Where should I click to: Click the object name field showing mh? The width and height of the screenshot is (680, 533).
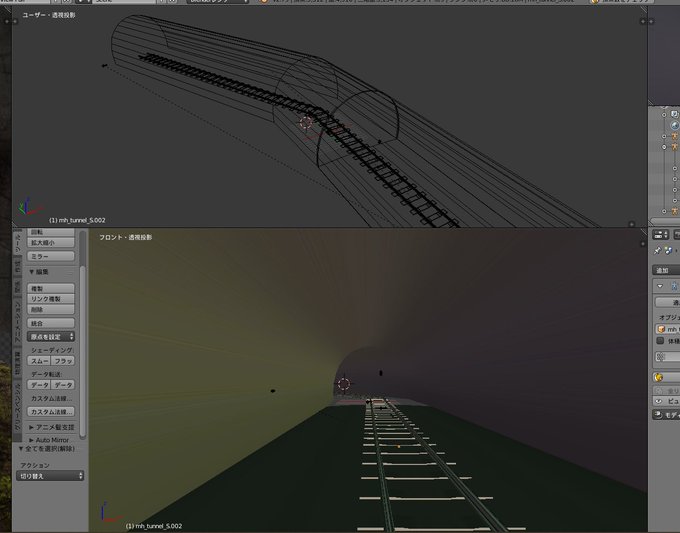click(x=668, y=329)
